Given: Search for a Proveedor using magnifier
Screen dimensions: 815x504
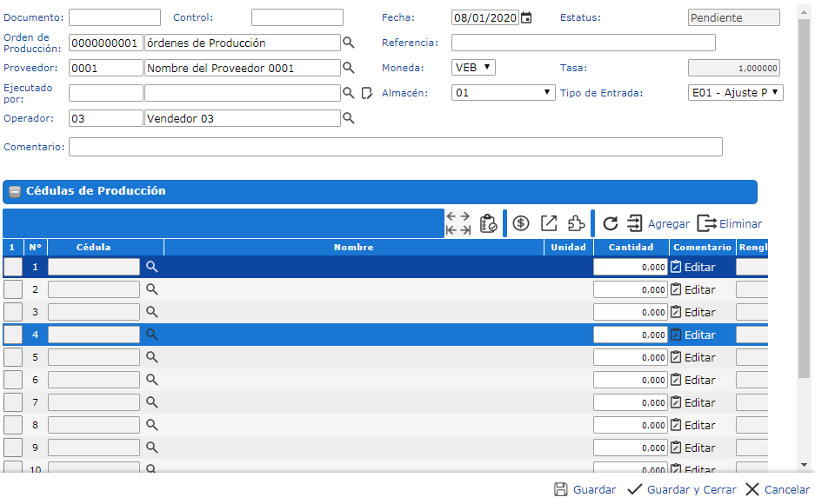Looking at the screenshot, I should 349,68.
